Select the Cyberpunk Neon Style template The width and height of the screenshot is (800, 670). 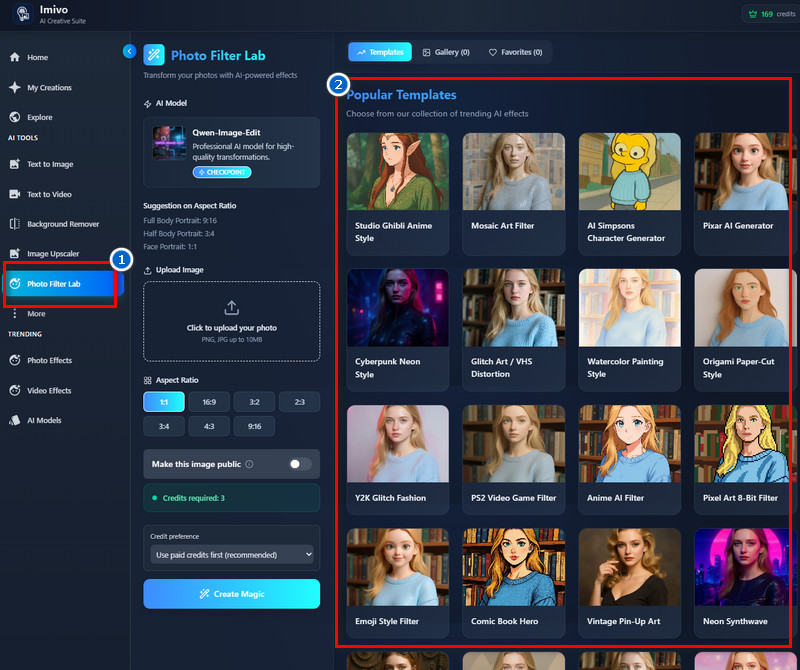click(x=398, y=330)
